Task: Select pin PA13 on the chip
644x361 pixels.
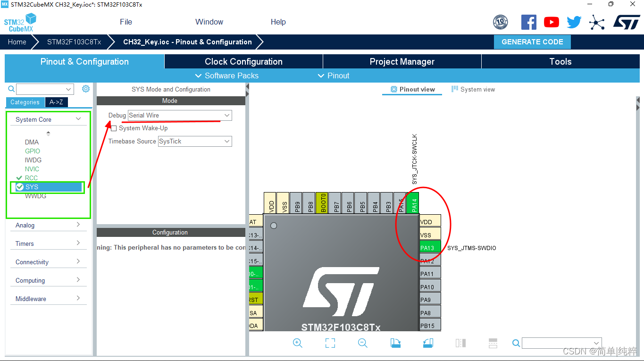Action: (430, 248)
